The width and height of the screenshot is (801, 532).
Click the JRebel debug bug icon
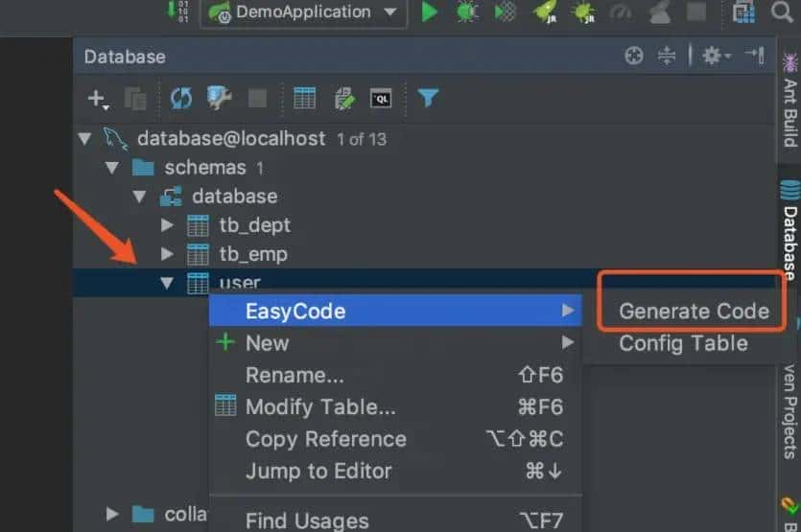[584, 12]
